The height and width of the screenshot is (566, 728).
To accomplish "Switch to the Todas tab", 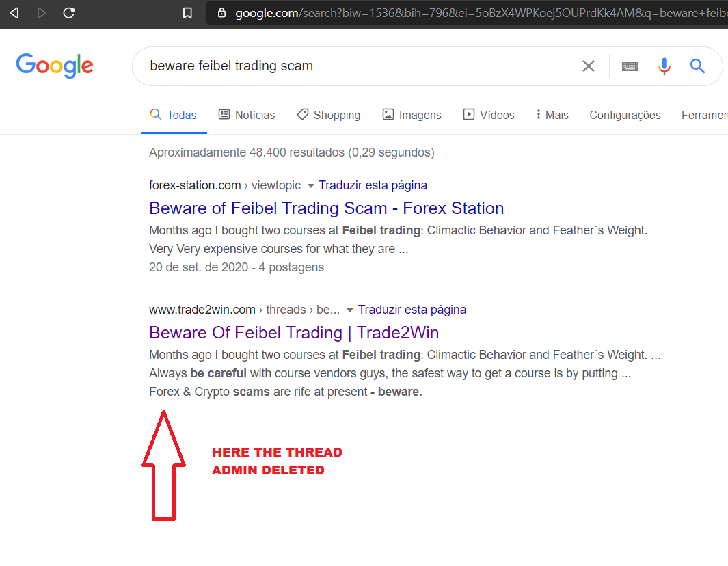I will click(173, 115).
